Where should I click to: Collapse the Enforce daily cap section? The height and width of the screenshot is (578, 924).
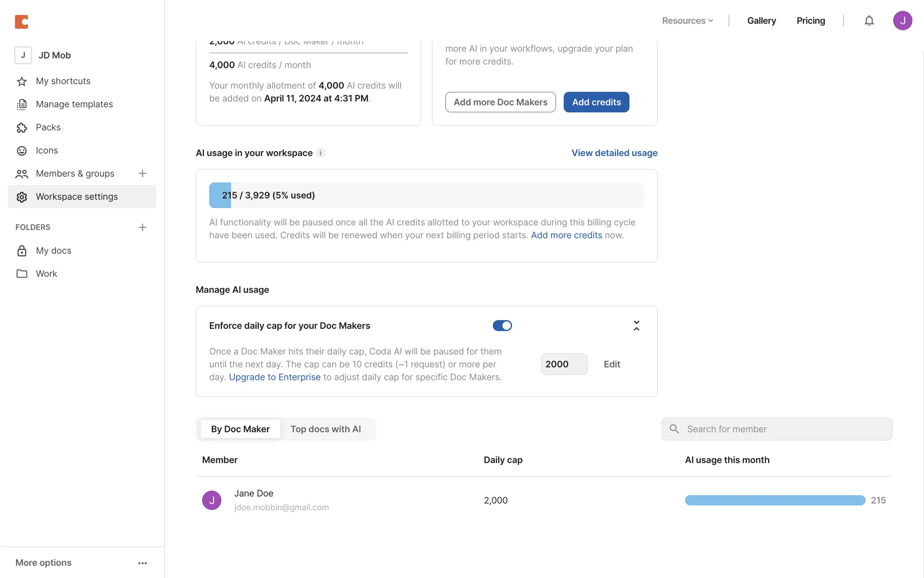636,326
